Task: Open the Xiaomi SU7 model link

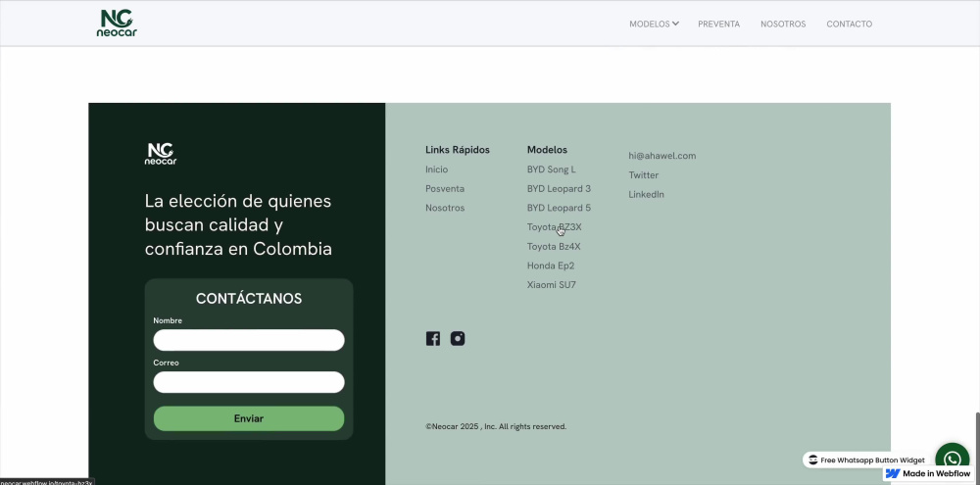Action: pos(551,285)
